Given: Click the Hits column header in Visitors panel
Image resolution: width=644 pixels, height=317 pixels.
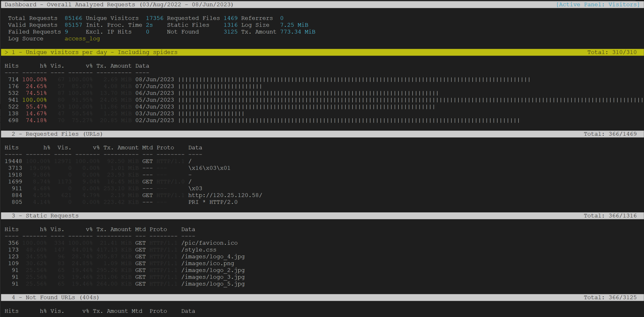Looking at the screenshot, I should 11,66.
